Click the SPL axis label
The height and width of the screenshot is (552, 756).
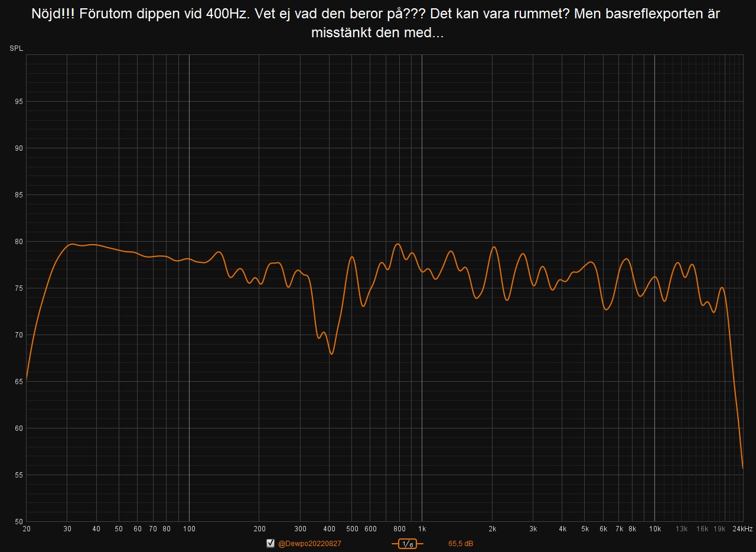[x=16, y=48]
